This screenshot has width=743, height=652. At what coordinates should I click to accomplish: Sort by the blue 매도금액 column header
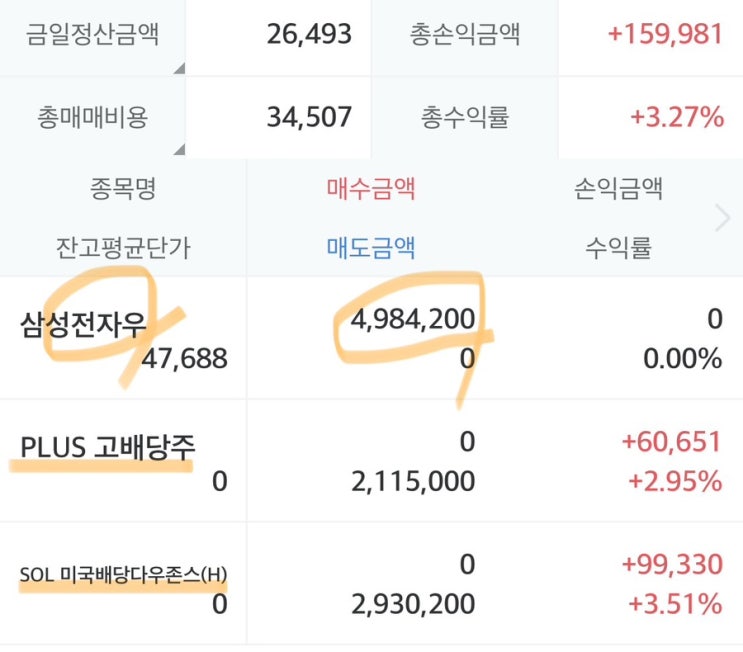[x=371, y=247]
